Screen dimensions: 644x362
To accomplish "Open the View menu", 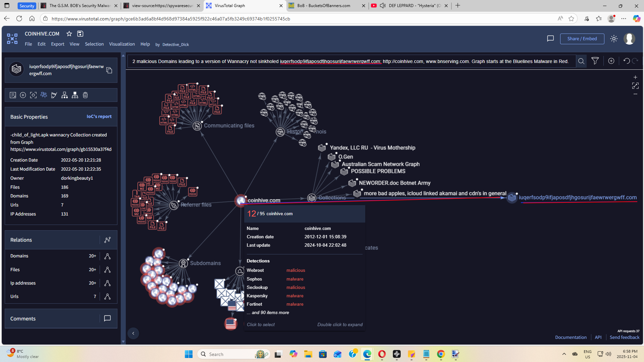I will point(74,44).
